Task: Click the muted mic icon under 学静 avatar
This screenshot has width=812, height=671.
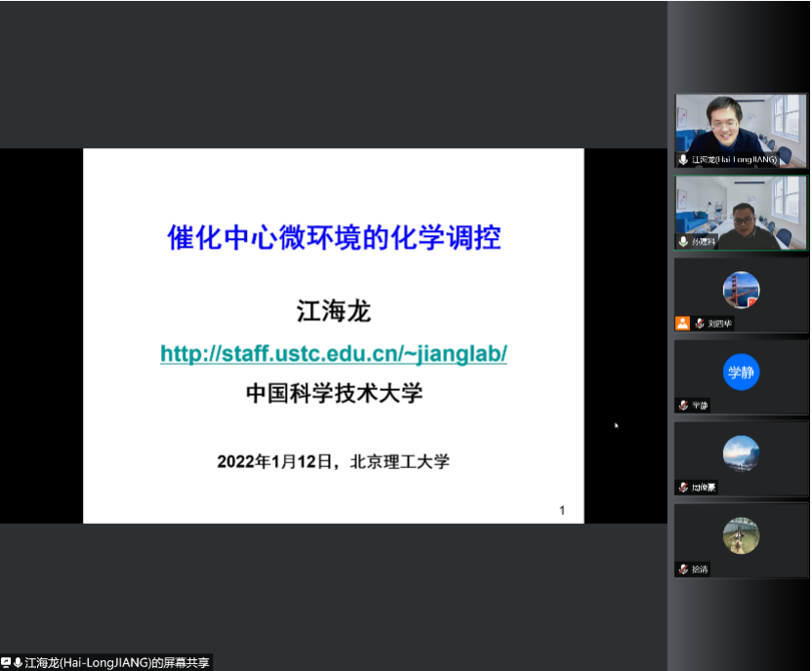Action: point(683,405)
